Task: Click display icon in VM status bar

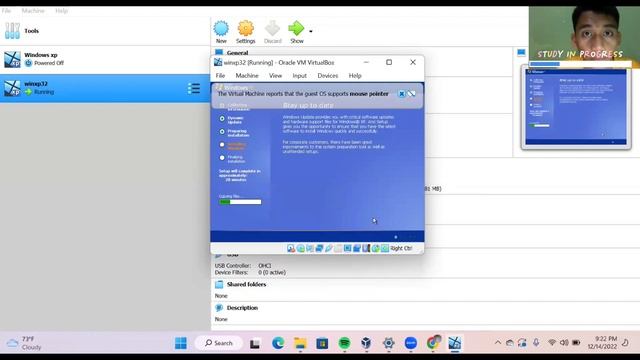Action: click(347, 248)
